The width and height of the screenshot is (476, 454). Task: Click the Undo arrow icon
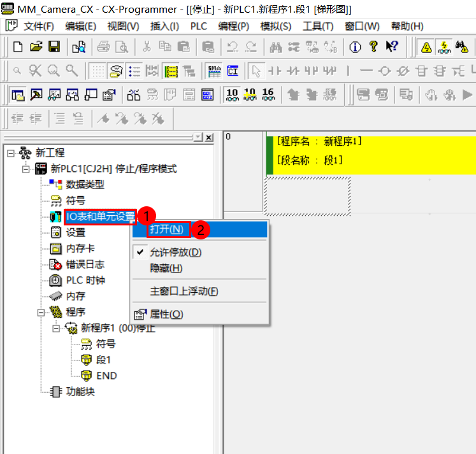click(x=233, y=46)
